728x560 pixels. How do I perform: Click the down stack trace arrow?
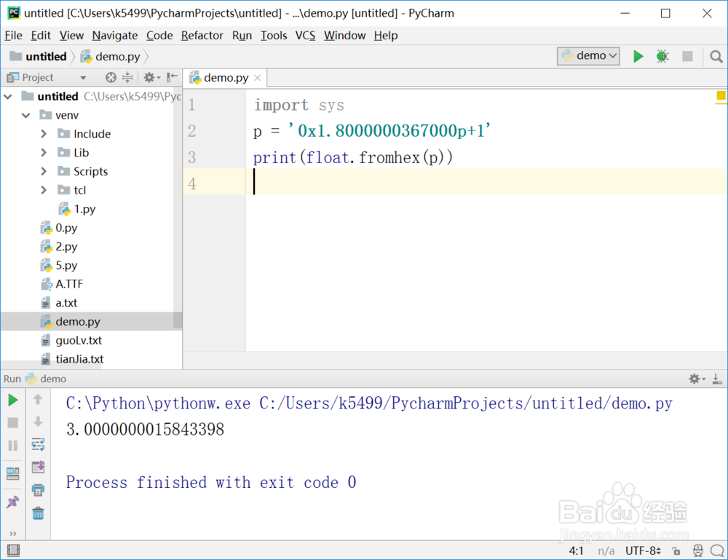[x=38, y=422]
